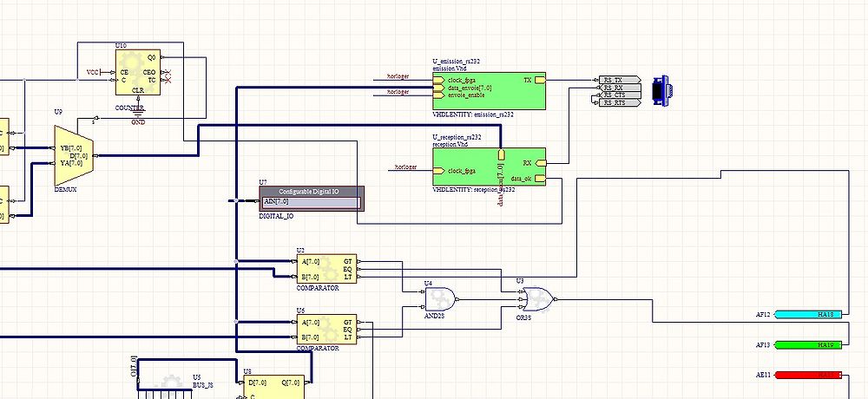Select the U4 AND2S gate
Screen dimensions: 868x399
pyautogui.click(x=440, y=299)
